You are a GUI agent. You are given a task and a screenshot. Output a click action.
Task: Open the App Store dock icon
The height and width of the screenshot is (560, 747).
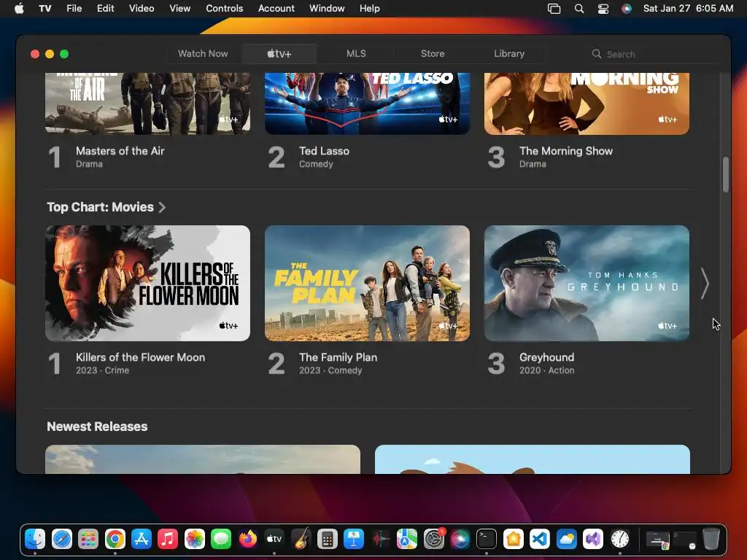pyautogui.click(x=142, y=539)
